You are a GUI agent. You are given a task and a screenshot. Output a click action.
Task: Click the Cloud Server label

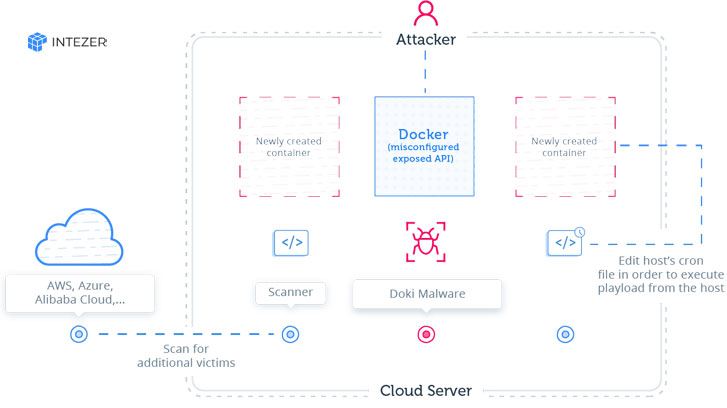click(426, 390)
